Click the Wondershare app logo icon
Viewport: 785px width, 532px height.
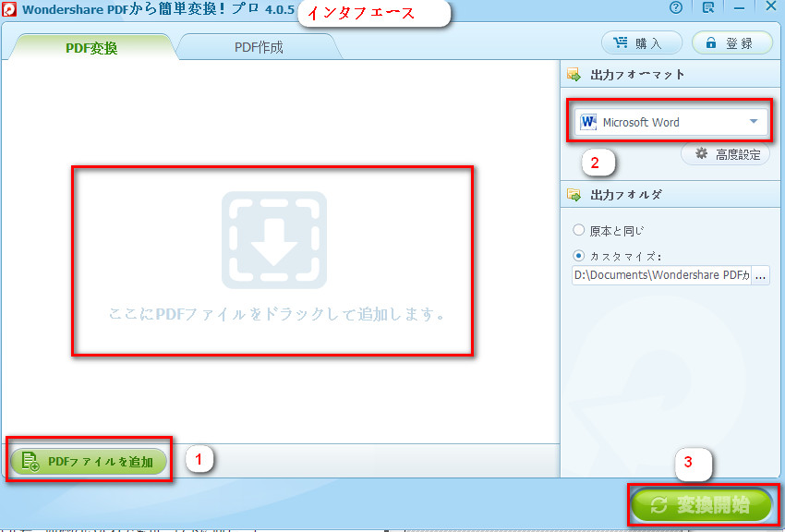click(x=9, y=9)
